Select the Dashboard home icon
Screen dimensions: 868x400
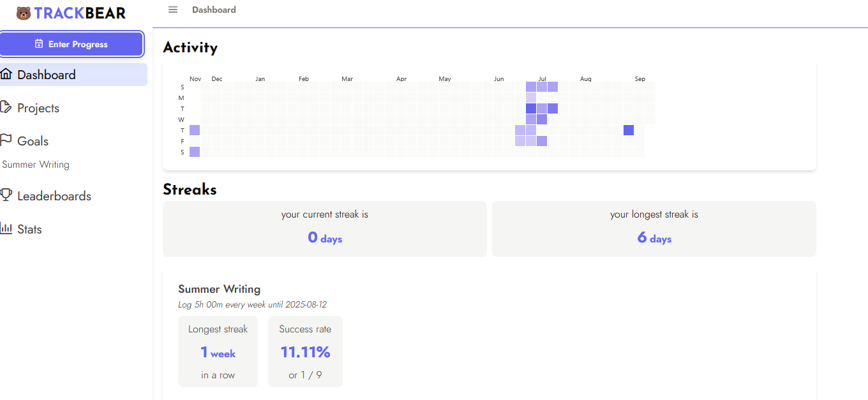pyautogui.click(x=8, y=74)
